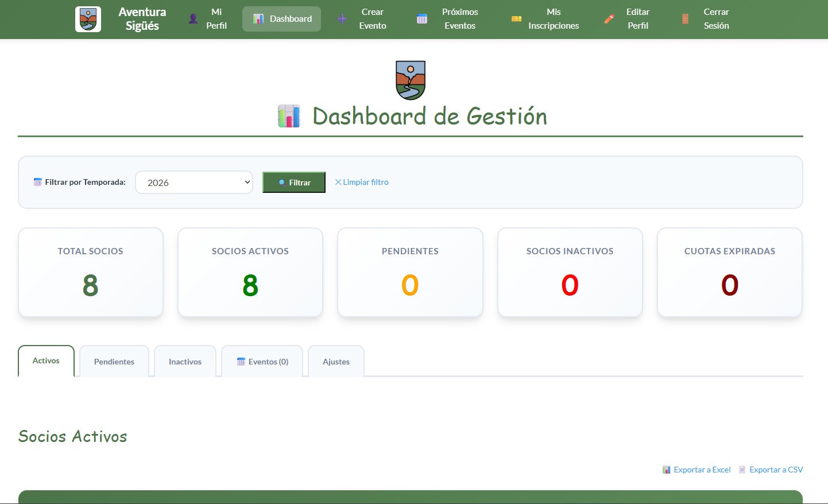Export members with Exportar a Excel
Screen dimensions: 828x504
[697, 470]
